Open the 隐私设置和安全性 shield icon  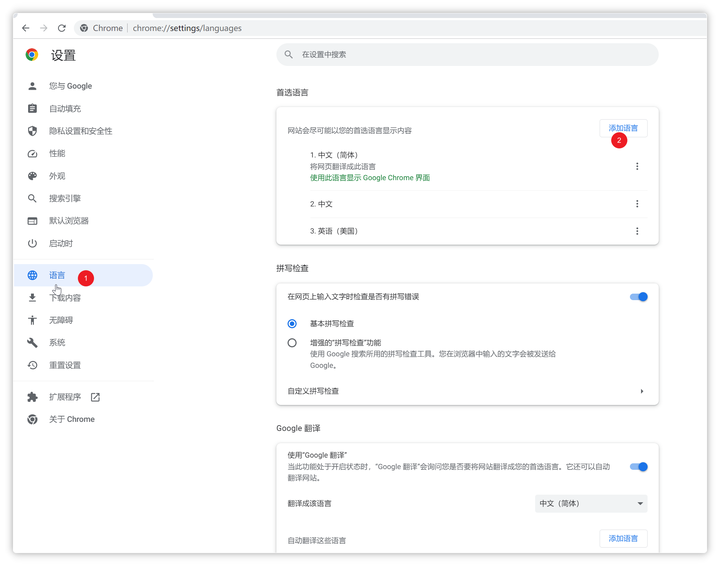pos(32,131)
